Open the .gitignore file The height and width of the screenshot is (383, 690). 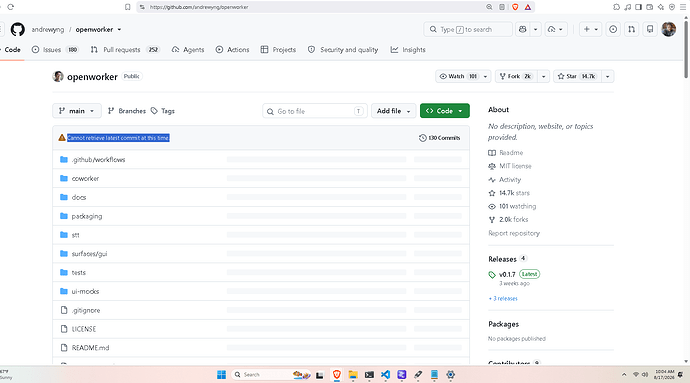tap(86, 310)
